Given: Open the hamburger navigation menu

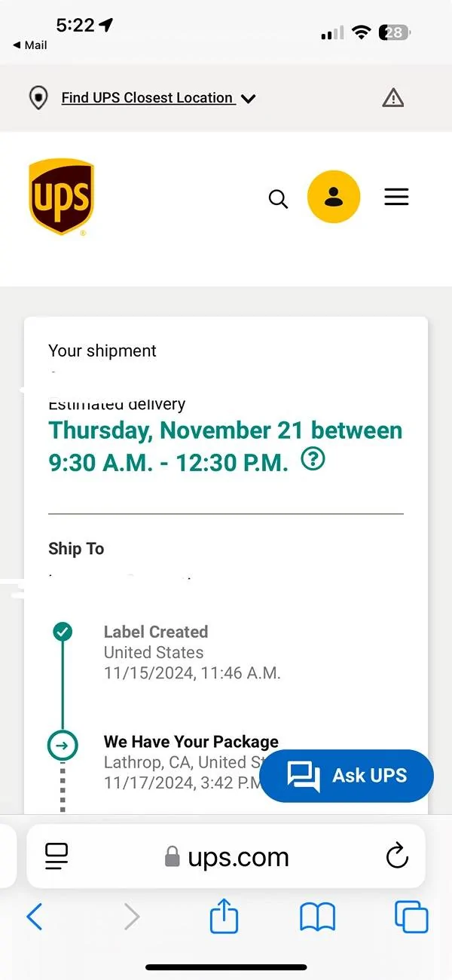Looking at the screenshot, I should coord(396,197).
